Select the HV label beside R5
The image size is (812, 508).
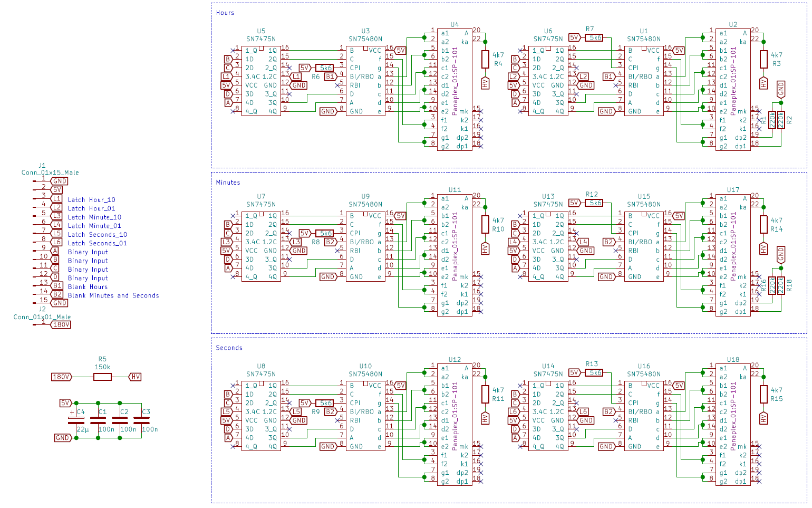click(x=136, y=377)
